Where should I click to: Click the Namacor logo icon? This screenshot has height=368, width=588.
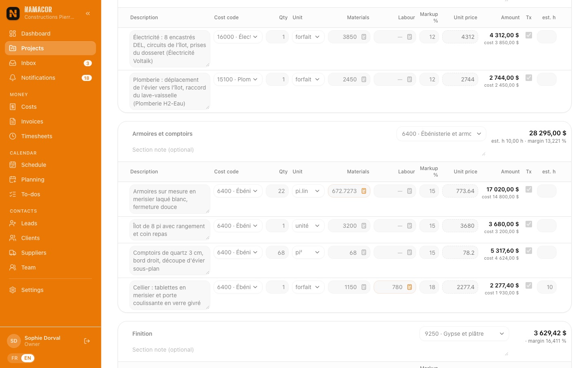click(x=13, y=13)
